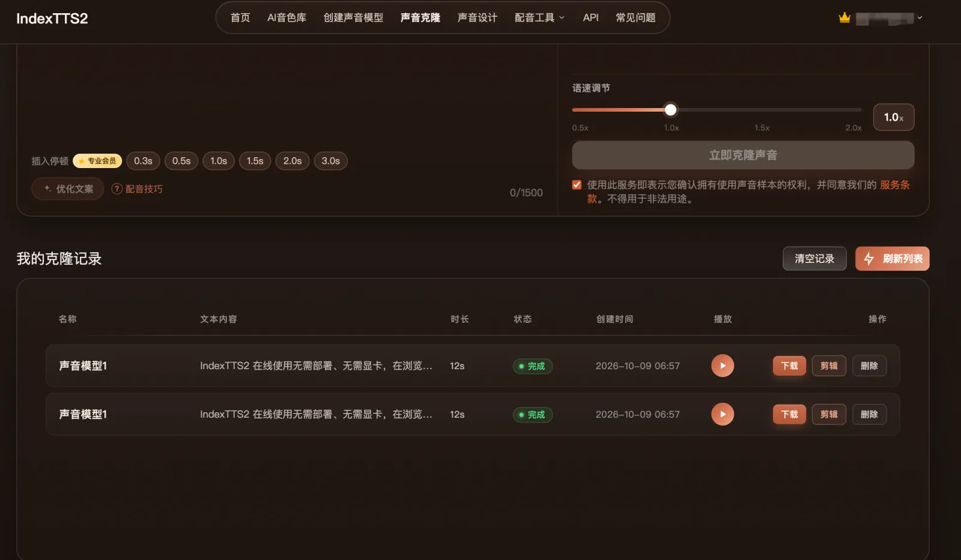Insert a 2.0s pause
Image resolution: width=961 pixels, height=560 pixels.
tap(293, 161)
